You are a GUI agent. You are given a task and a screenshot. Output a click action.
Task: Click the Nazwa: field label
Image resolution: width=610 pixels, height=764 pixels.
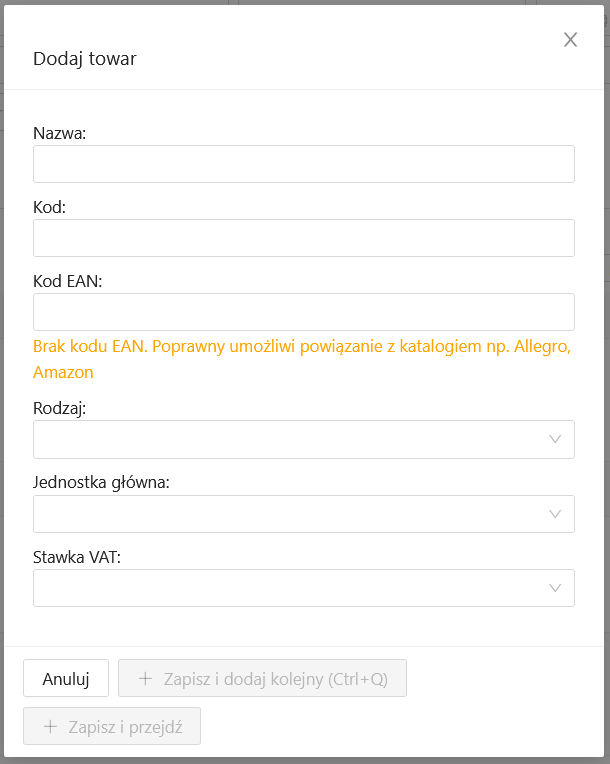pos(60,133)
